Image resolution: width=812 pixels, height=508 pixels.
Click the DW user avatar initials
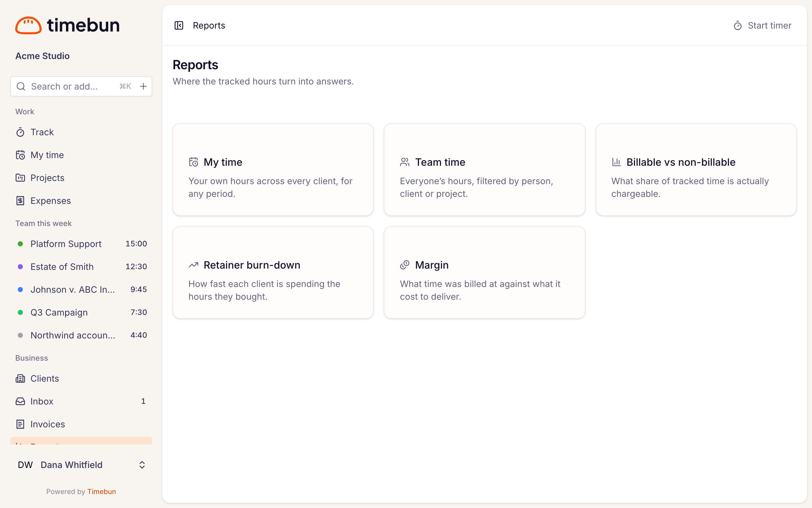click(x=25, y=465)
